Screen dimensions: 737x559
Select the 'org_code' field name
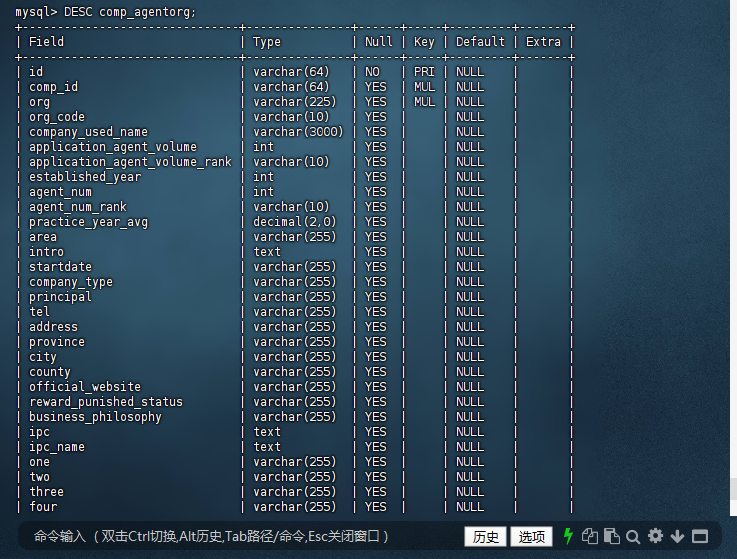57,117
